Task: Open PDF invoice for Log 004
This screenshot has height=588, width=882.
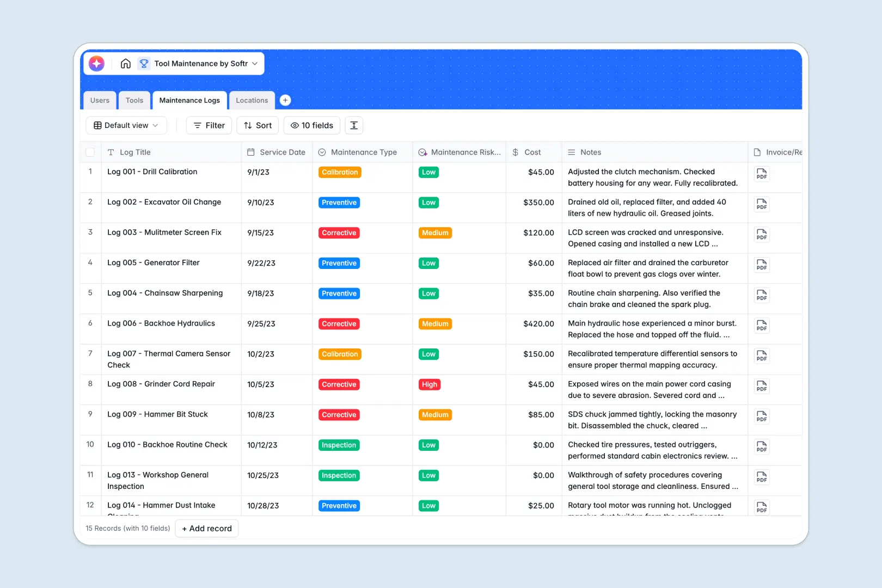Action: click(x=762, y=295)
